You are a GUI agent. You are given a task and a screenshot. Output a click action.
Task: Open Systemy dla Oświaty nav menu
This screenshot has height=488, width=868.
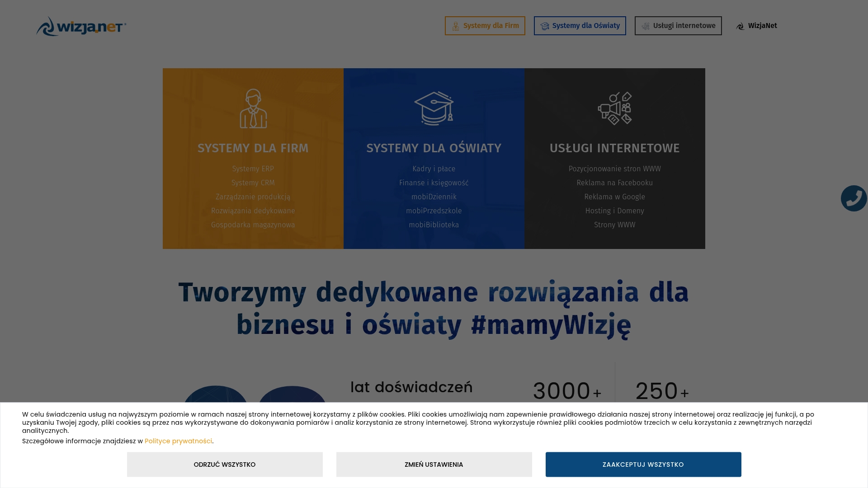(x=580, y=26)
